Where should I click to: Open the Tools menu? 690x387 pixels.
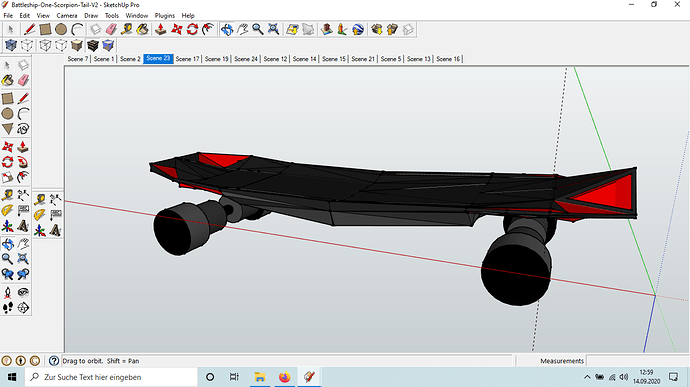(x=112, y=15)
